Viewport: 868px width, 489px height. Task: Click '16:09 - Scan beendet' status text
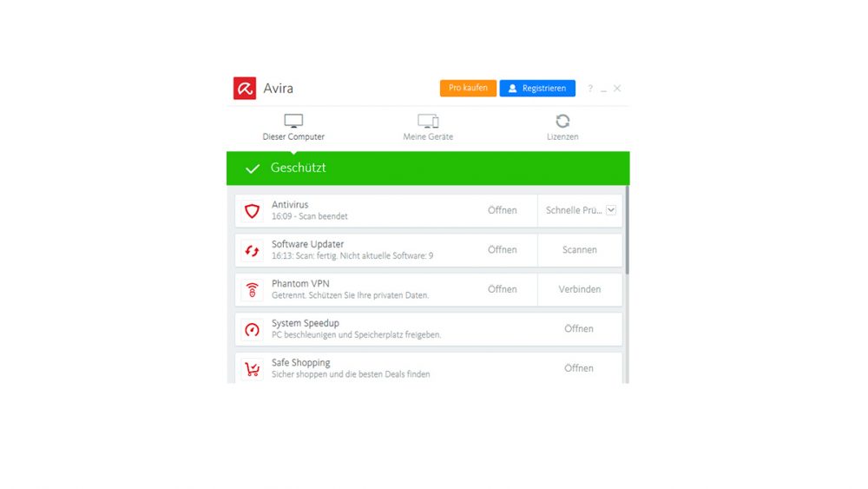coord(310,216)
